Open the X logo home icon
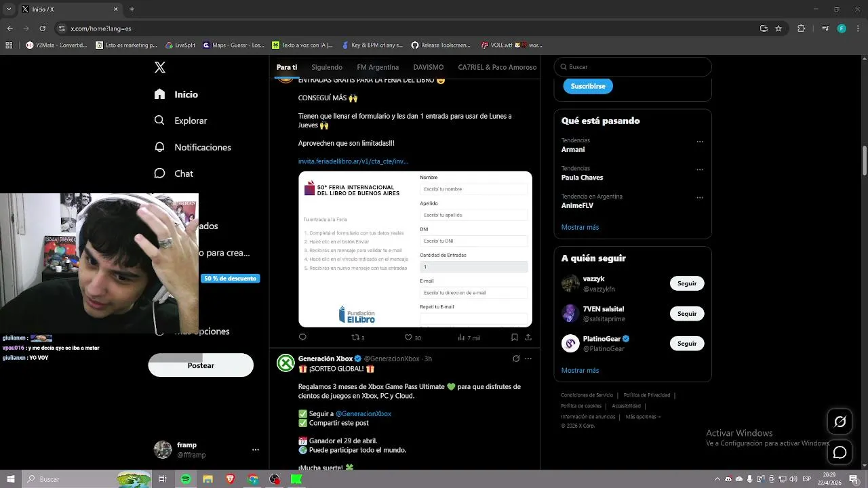Image resolution: width=868 pixels, height=488 pixels. pyautogui.click(x=160, y=67)
